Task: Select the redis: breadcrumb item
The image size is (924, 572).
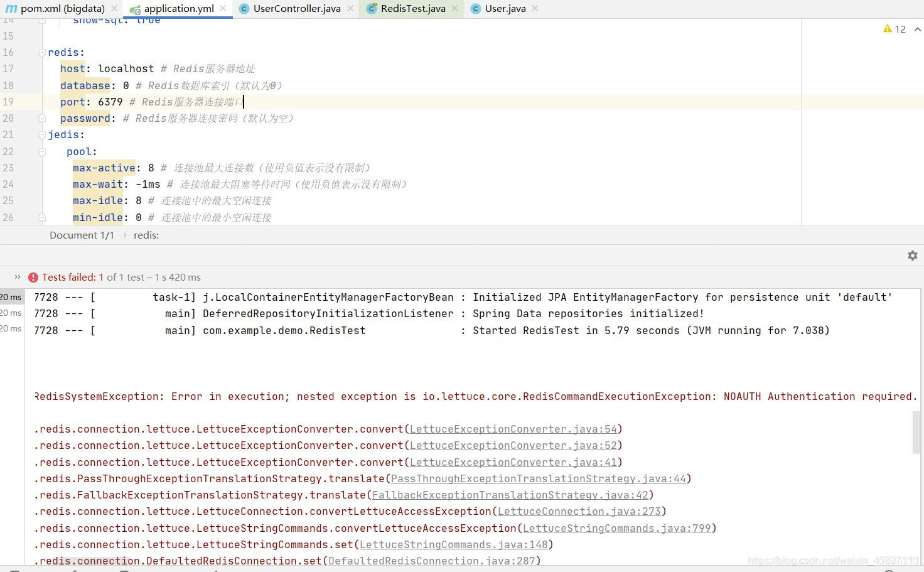Action: tap(146, 235)
